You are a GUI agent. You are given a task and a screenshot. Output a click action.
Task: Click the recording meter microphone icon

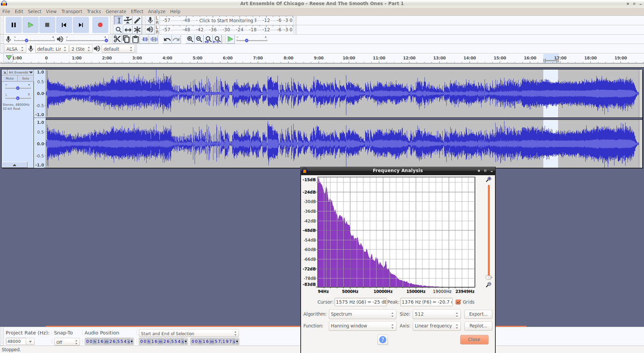click(150, 20)
